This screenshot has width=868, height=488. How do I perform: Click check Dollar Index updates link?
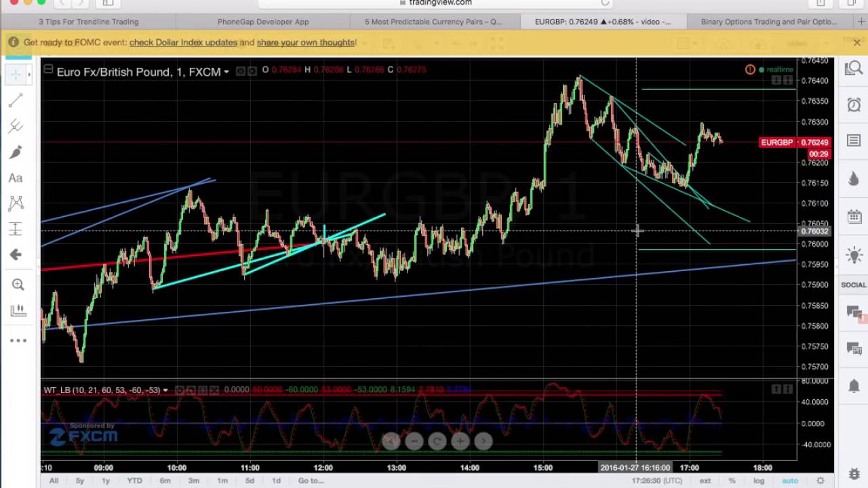(183, 42)
